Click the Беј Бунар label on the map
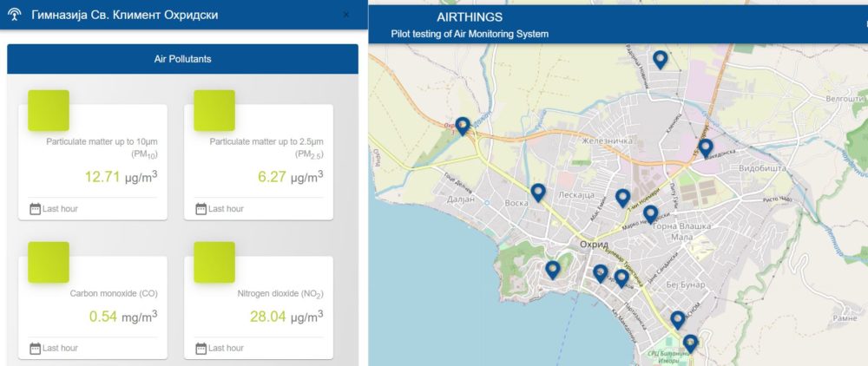 [x=685, y=284]
